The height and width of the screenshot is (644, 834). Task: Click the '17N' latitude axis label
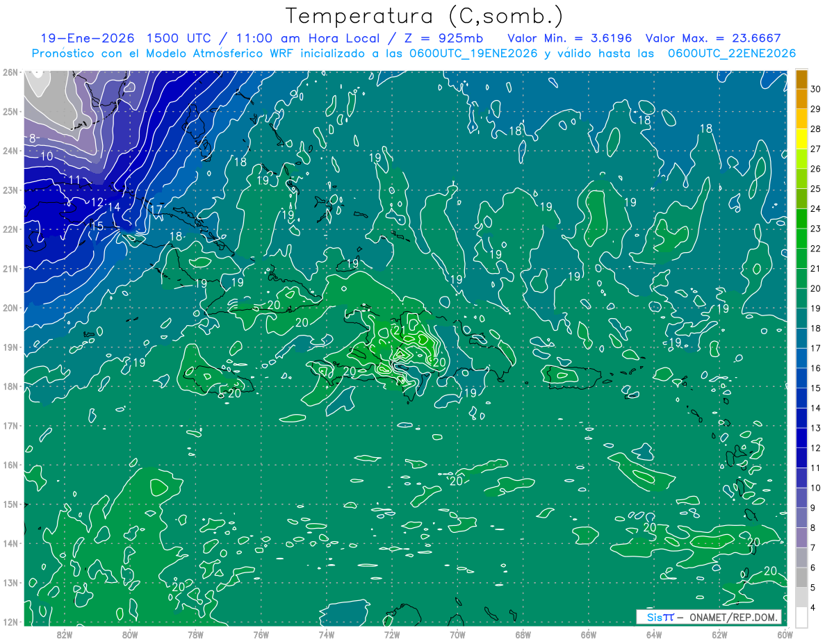click(10, 425)
